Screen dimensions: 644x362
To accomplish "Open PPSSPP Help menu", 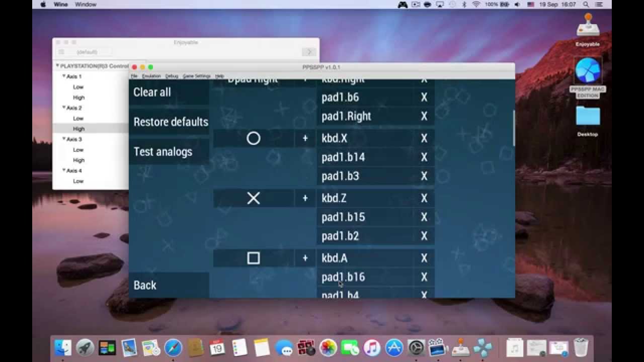I will pyautogui.click(x=219, y=76).
